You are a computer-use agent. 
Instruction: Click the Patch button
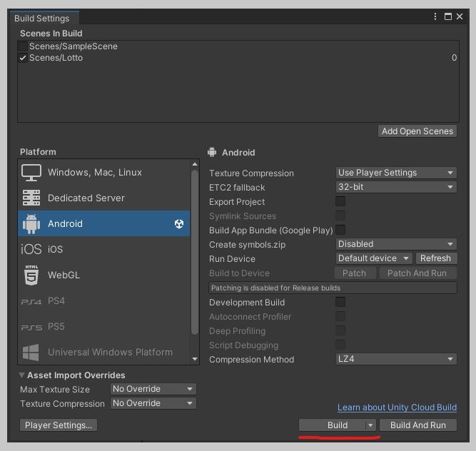[355, 273]
